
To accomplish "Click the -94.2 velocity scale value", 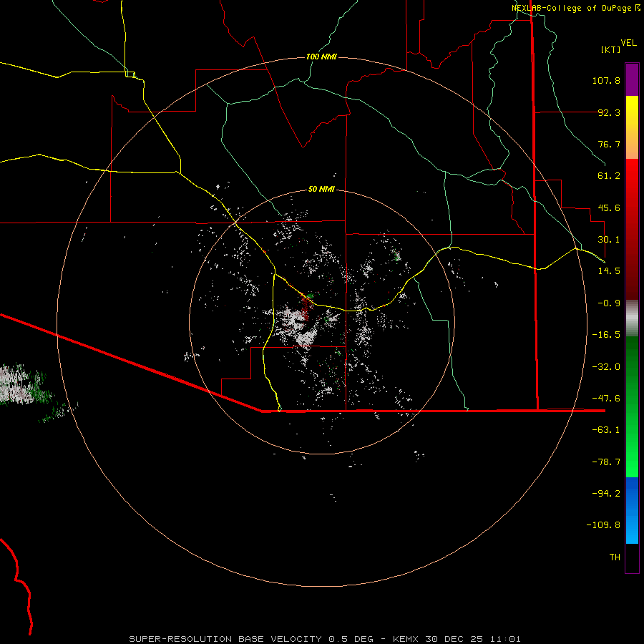I will [606, 494].
